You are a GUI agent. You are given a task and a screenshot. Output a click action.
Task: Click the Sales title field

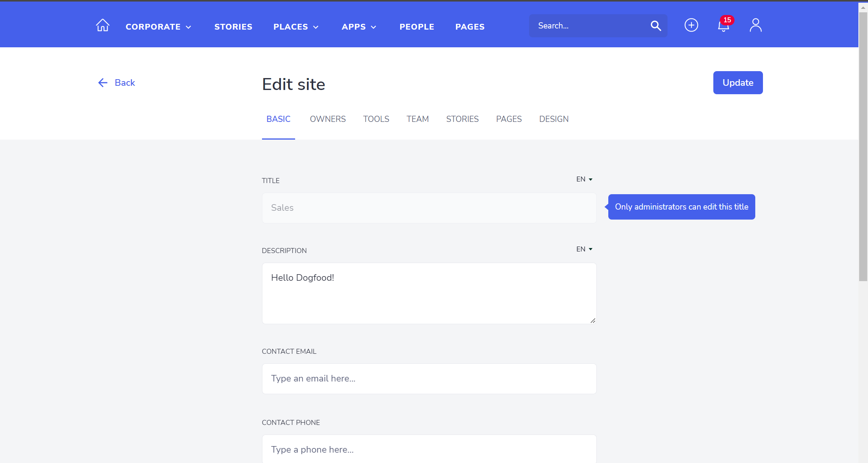tap(429, 208)
